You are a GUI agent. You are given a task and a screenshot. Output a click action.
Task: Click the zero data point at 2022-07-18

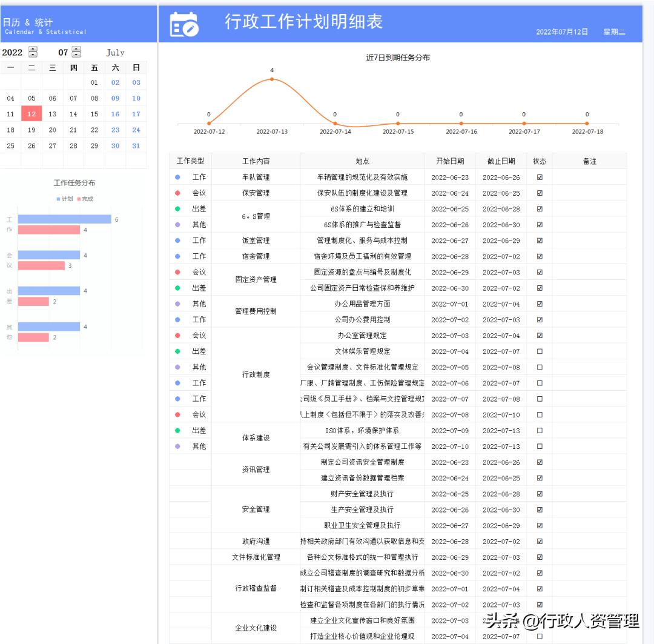pyautogui.click(x=586, y=123)
